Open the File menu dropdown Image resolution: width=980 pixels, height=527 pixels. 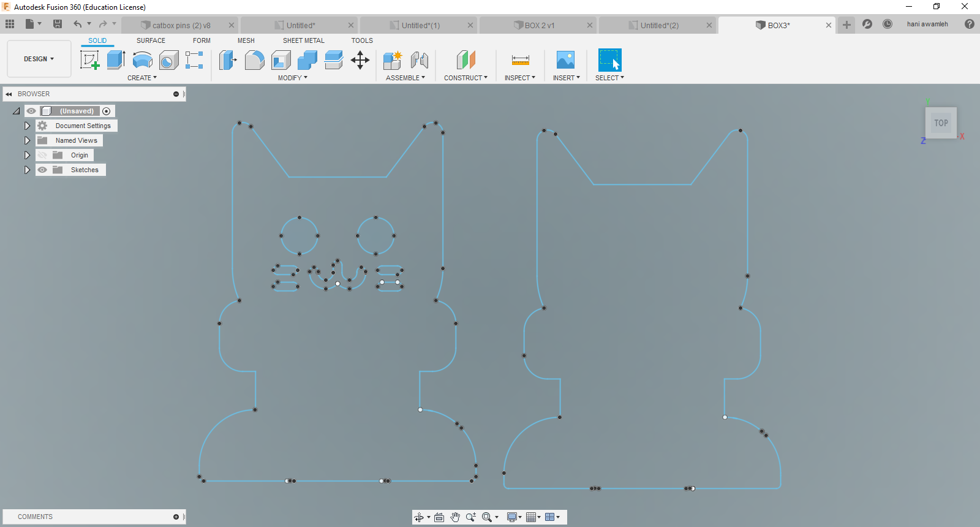33,24
